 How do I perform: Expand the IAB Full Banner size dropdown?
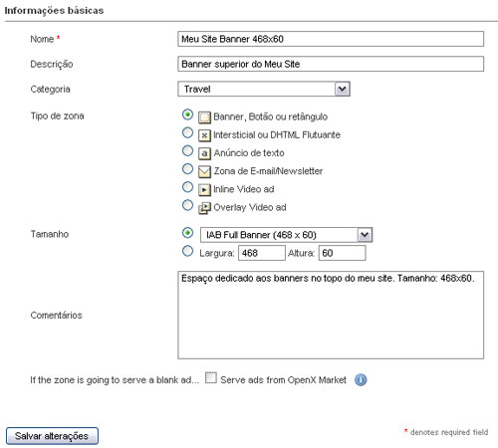(286, 235)
